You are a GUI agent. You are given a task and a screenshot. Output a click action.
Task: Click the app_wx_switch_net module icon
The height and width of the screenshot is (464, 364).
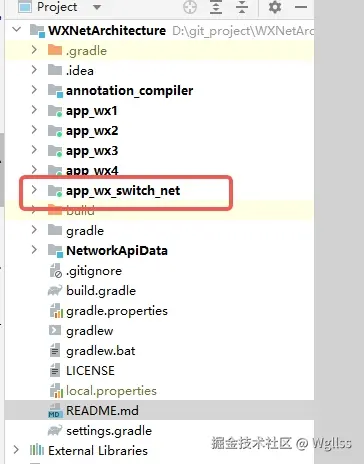pos(55,191)
